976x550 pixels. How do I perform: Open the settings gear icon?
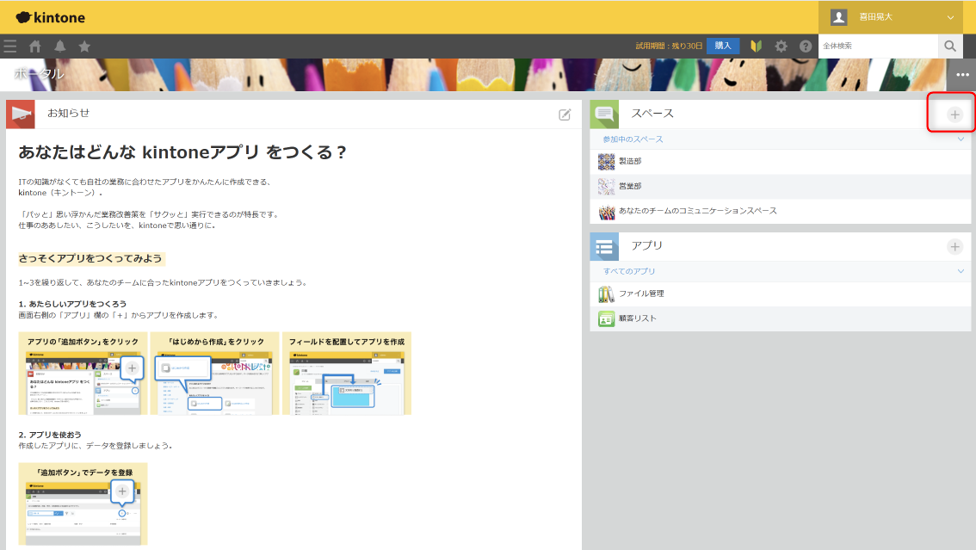(781, 46)
